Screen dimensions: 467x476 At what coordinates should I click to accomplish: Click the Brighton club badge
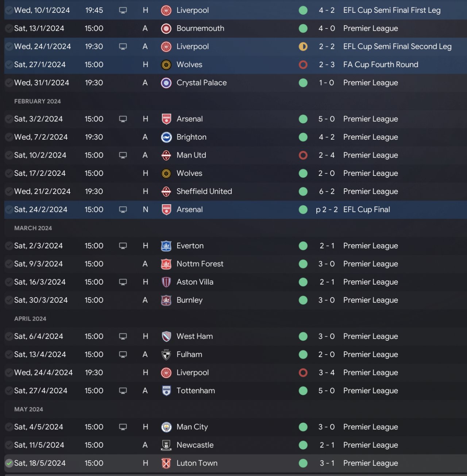166,137
